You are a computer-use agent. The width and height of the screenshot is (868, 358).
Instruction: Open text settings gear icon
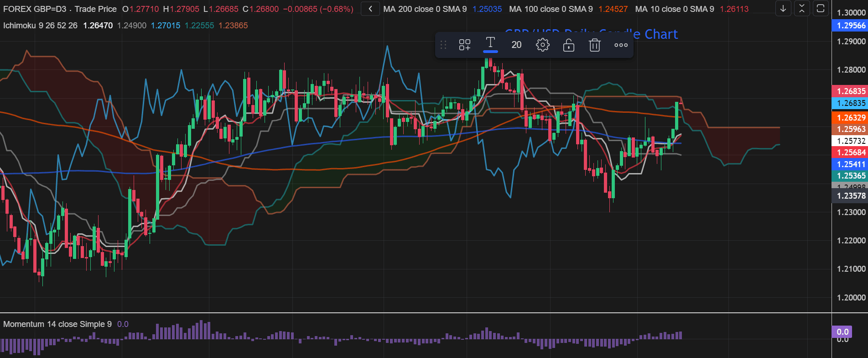coord(542,45)
